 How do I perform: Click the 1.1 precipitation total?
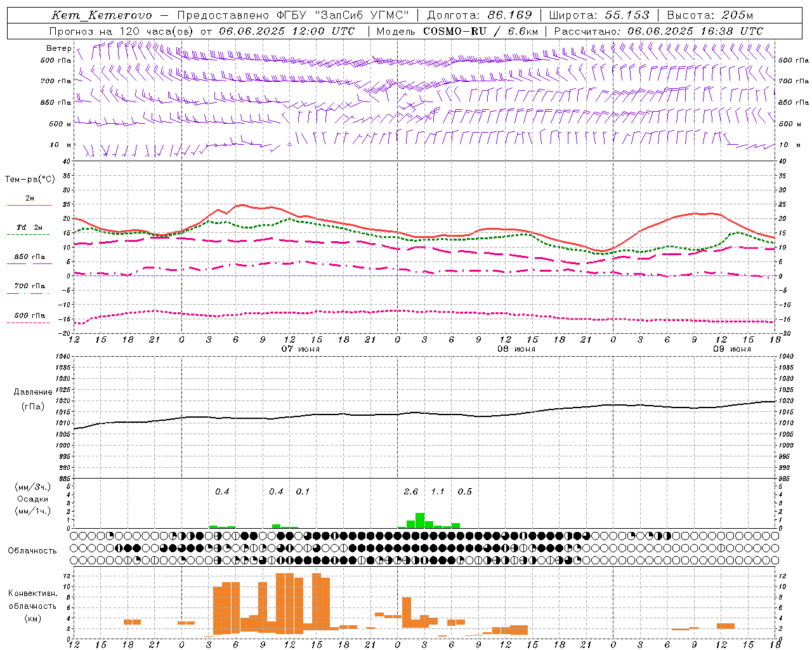[x=438, y=492]
